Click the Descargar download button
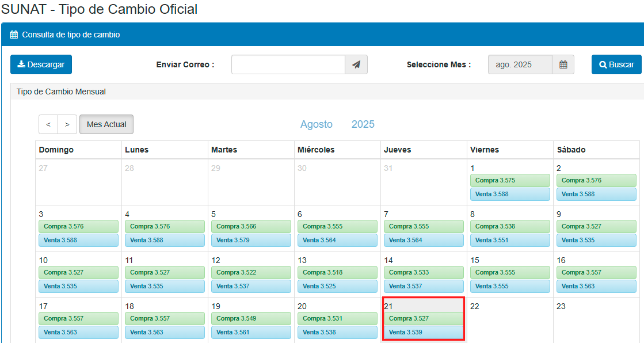644x343 pixels. pyautogui.click(x=41, y=64)
